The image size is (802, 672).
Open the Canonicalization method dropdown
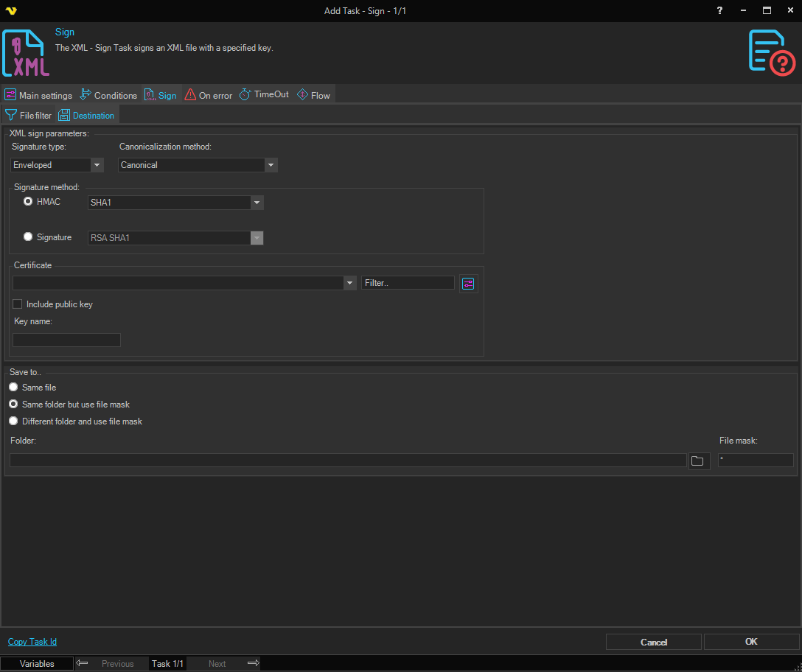(271, 165)
